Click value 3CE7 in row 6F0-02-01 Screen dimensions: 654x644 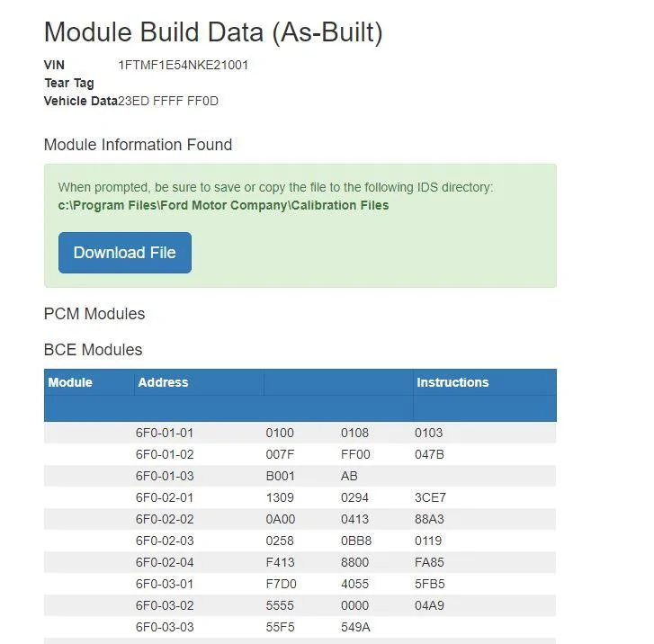click(430, 497)
